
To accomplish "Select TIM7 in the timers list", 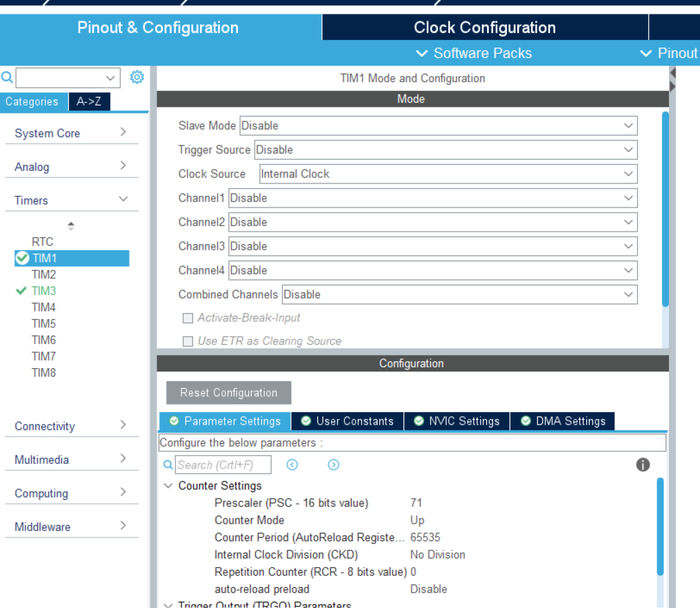I will click(x=43, y=356).
